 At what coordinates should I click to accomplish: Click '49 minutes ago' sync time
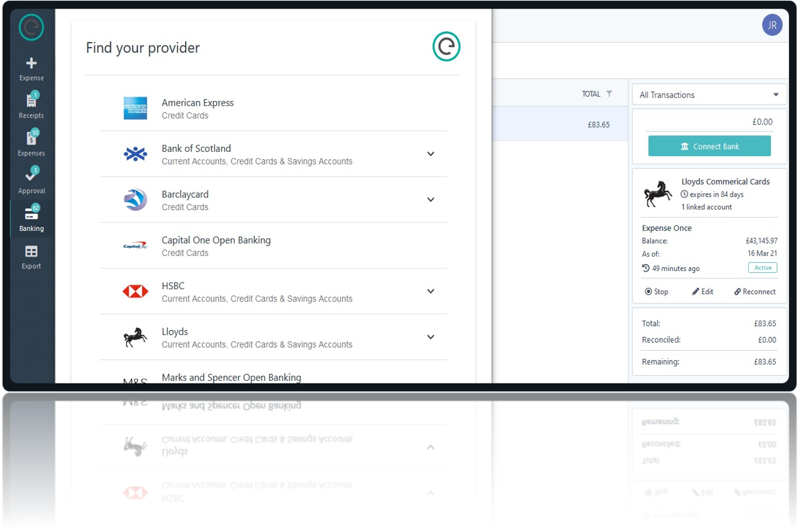(x=675, y=269)
